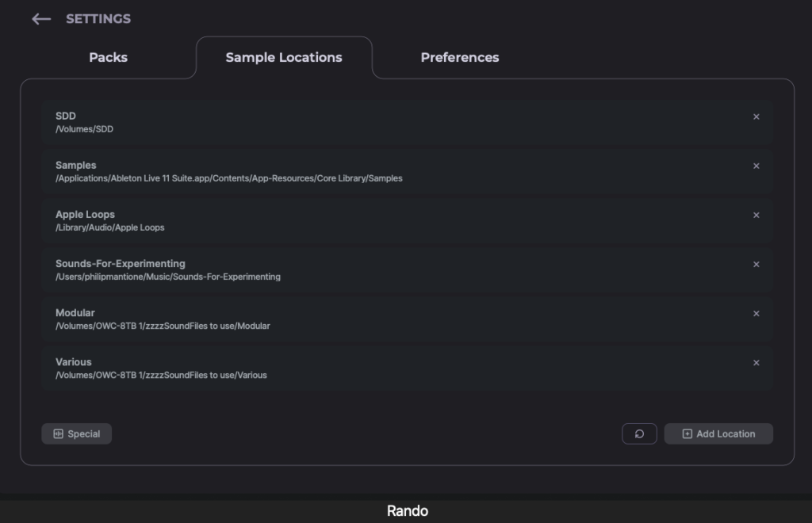The image size is (812, 523).
Task: Click the circular rescan icon near Add Location
Action: [639, 433]
